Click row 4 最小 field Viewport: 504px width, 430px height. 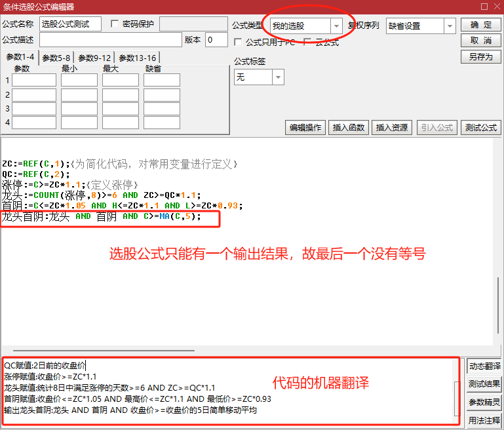coord(79,123)
